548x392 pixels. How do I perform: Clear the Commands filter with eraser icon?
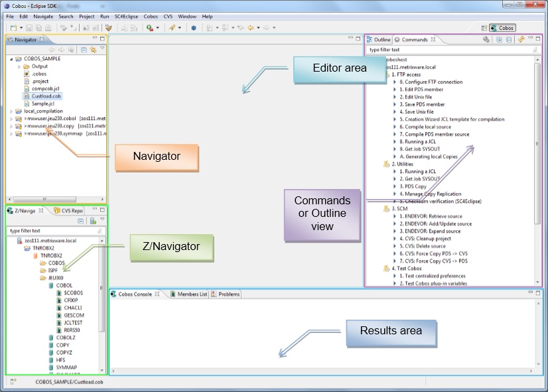pyautogui.click(x=535, y=50)
